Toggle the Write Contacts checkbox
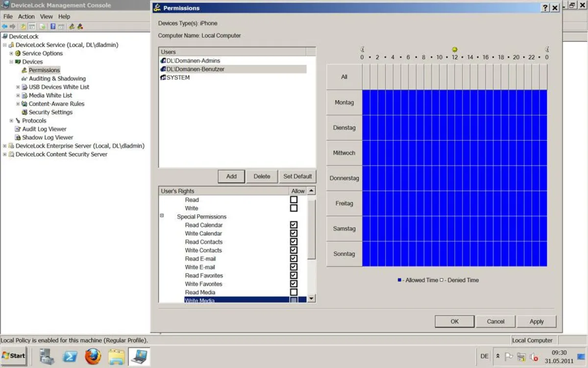 [294, 250]
